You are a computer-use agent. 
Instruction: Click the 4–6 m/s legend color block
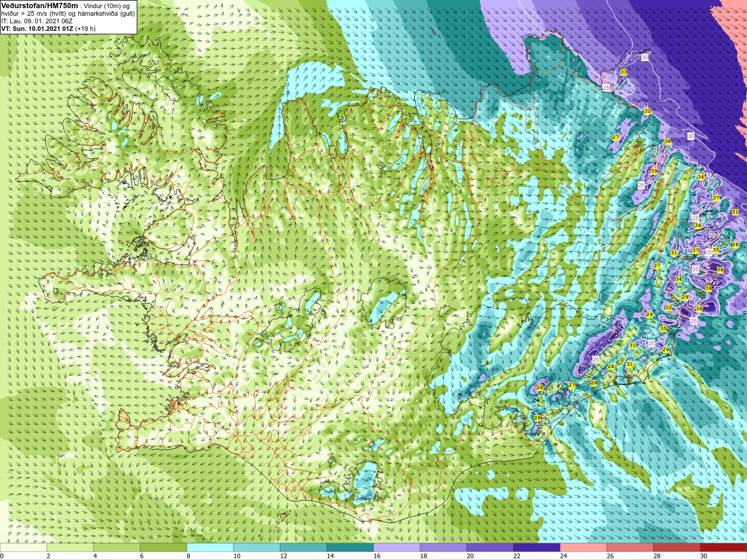[x=117, y=548]
